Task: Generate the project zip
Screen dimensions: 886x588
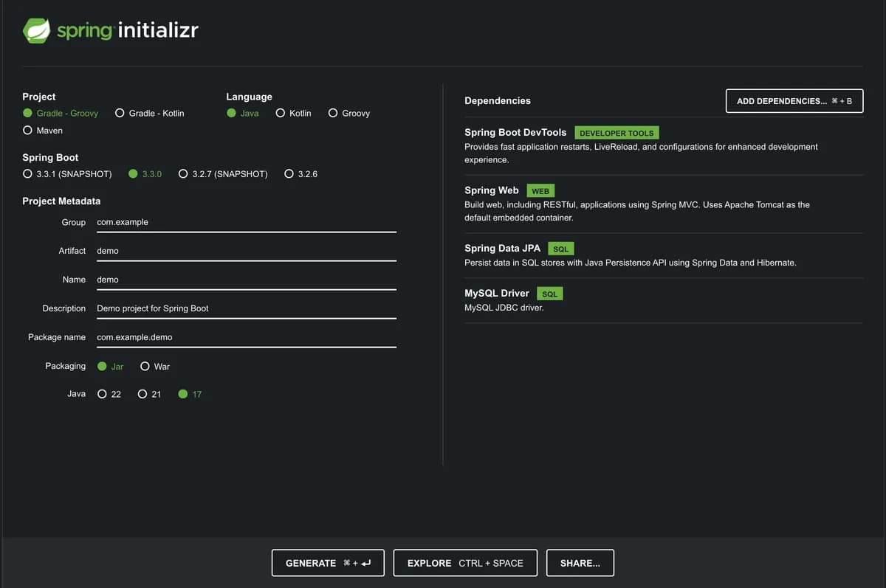Action: coord(328,563)
